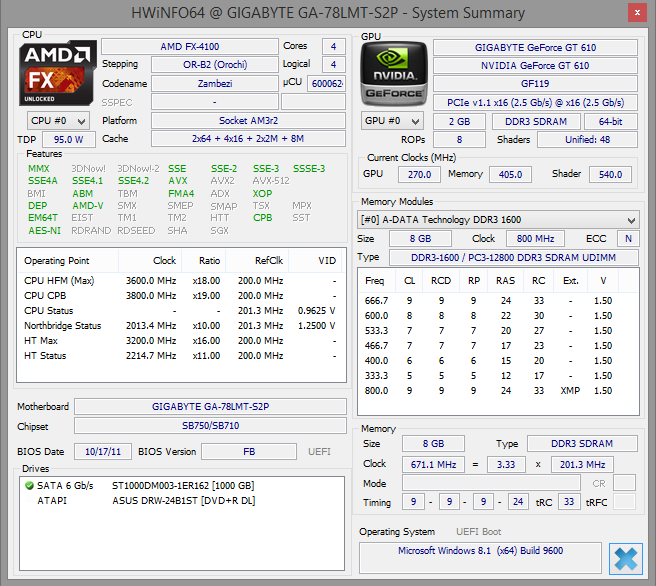Close the HWiNFO64 window with red X

click(637, 13)
